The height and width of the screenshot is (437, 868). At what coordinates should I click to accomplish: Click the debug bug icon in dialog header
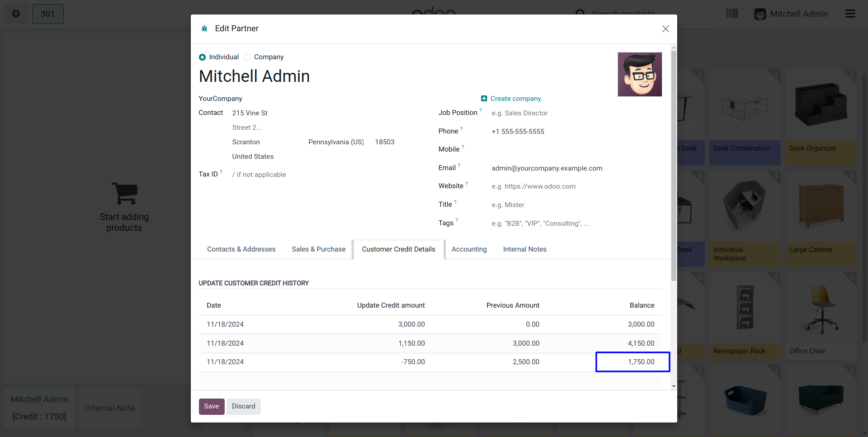[x=204, y=28]
